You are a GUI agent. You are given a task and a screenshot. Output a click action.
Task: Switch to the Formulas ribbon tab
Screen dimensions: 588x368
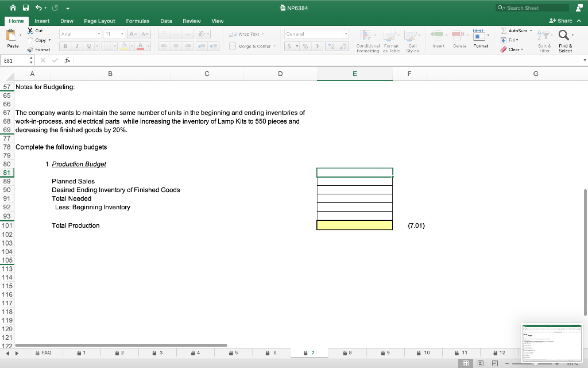pos(138,21)
